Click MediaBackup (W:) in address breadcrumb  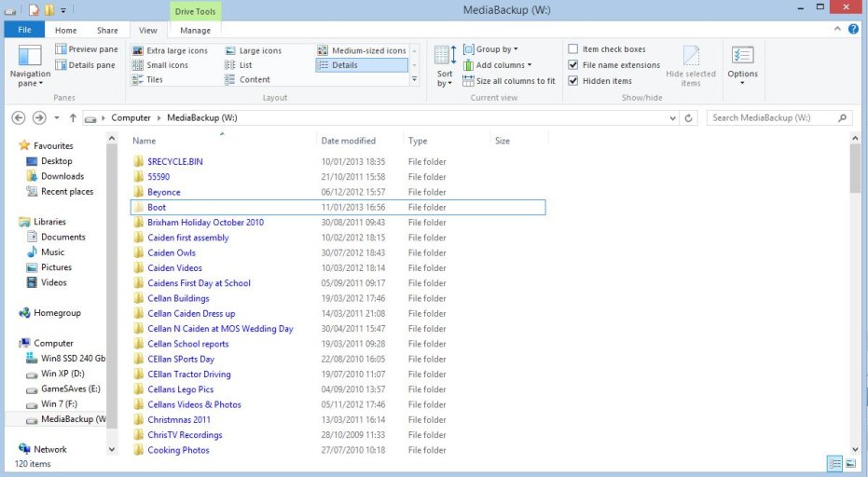pos(202,118)
